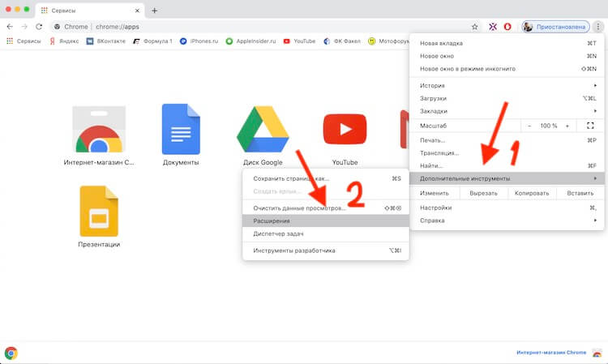The width and height of the screenshot is (608, 364).
Task: Open the Chrome three-dot menu button
Action: pyautogui.click(x=598, y=27)
